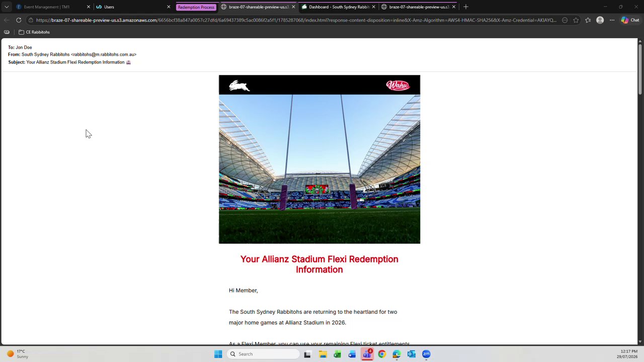Open Microsoft Teams from the taskbar
644x362 pixels.
pyautogui.click(x=367, y=354)
